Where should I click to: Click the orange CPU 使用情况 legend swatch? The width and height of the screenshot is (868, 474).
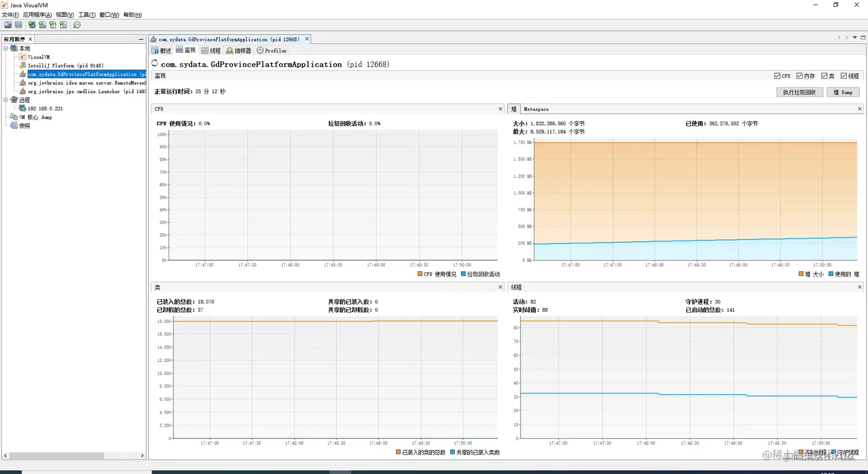point(420,274)
